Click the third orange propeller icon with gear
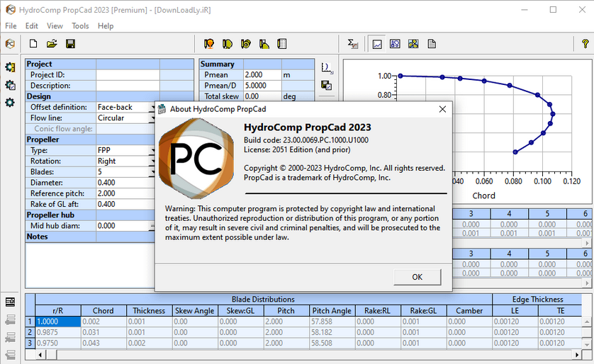This screenshot has height=364, width=594. pos(245,44)
